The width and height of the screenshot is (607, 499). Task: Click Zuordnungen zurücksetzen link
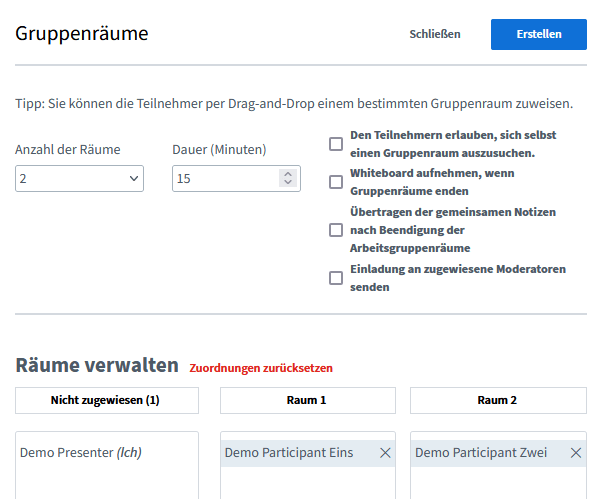click(261, 368)
